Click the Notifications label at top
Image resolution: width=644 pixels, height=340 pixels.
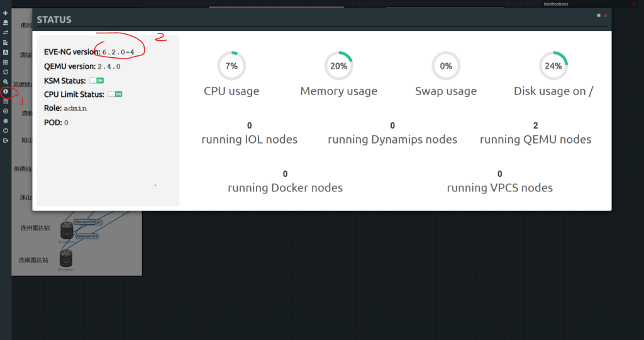(x=556, y=4)
